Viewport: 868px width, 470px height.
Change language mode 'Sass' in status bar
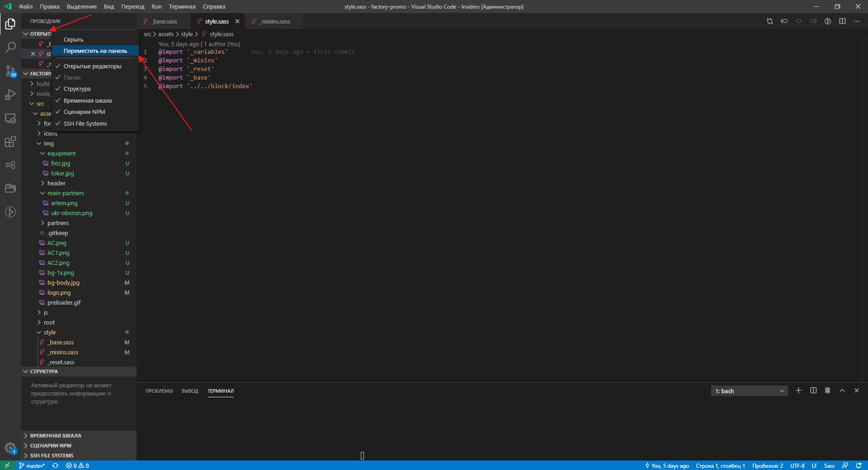(x=829, y=465)
